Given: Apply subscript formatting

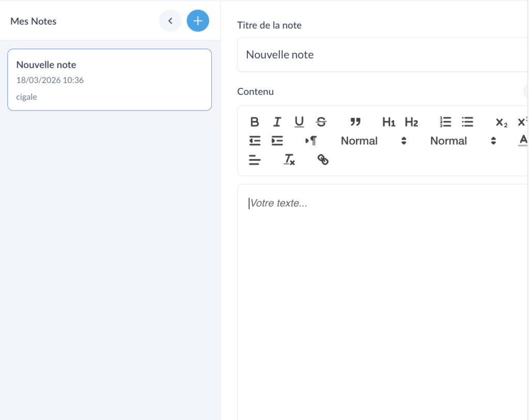Looking at the screenshot, I should tap(501, 122).
